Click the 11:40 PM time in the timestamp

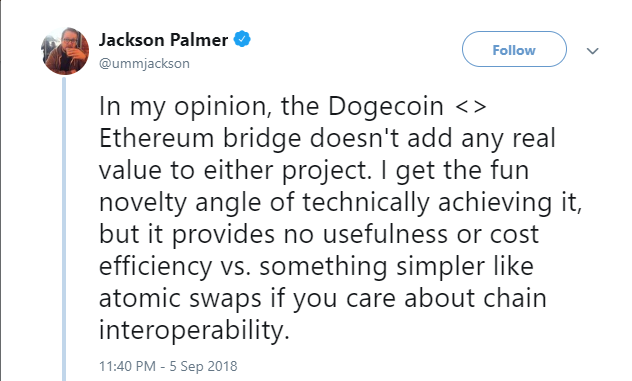click(127, 366)
